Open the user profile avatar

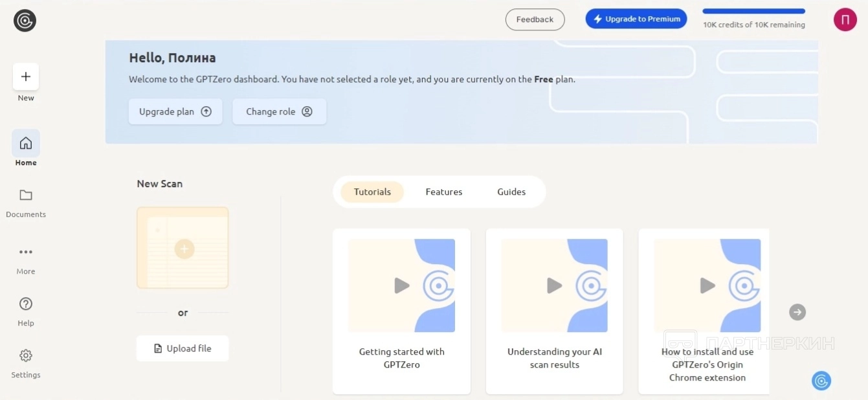pos(845,19)
